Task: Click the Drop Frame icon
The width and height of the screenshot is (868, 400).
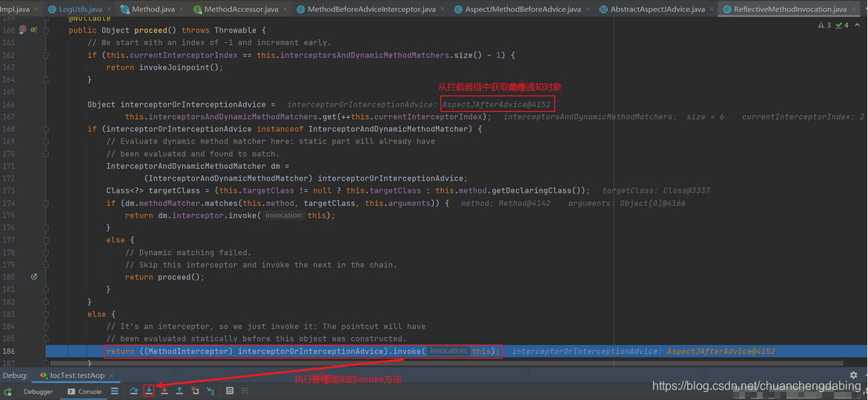Action: (195, 391)
